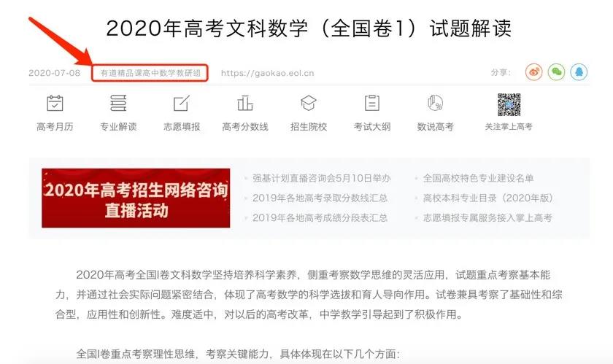Open the 高考分数线 chart icon
Image resolution: width=613 pixels, height=364 pixels.
(245, 104)
